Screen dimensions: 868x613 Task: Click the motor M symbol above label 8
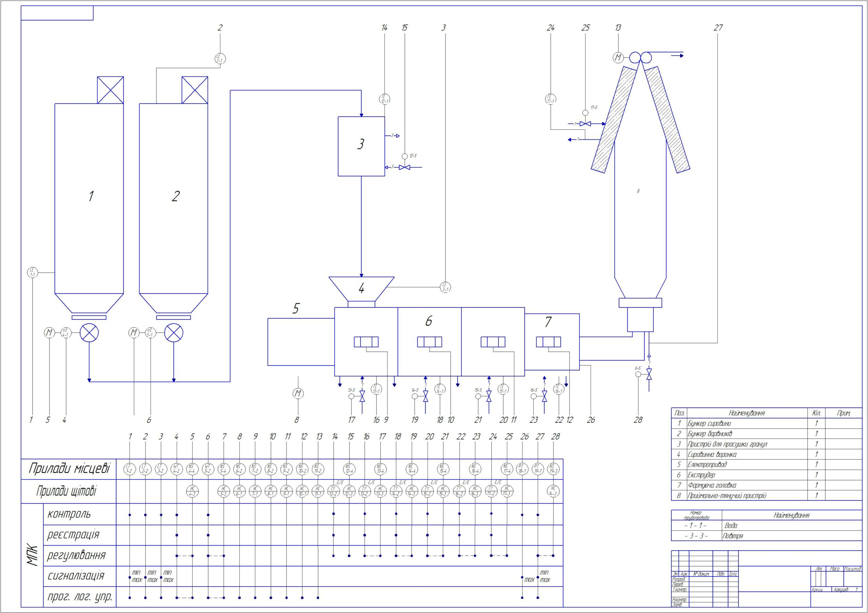(x=298, y=394)
